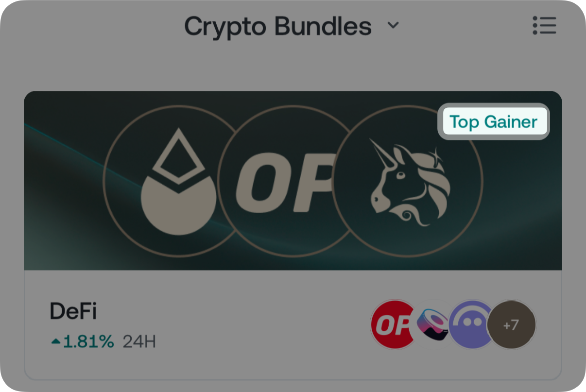
Task: Open the list view icon
Action: [544, 25]
